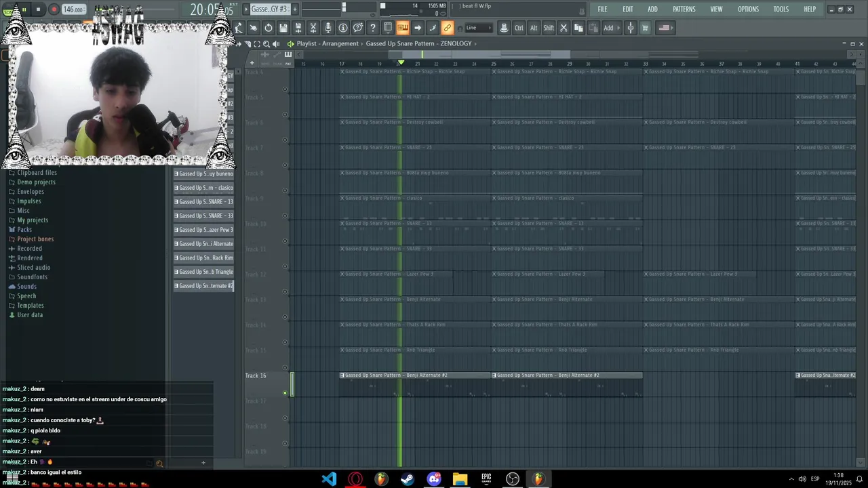868x488 pixels.
Task: Open the VIEW menu
Action: click(716, 9)
